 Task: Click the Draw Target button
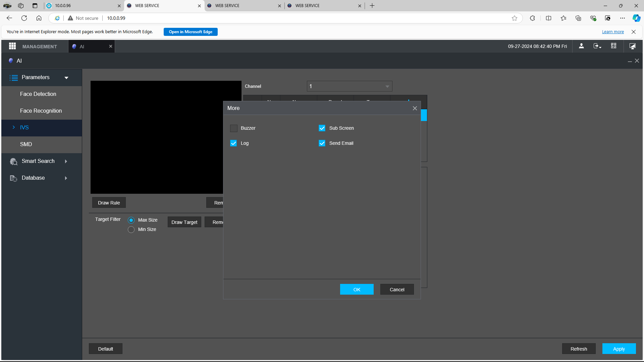point(184,222)
